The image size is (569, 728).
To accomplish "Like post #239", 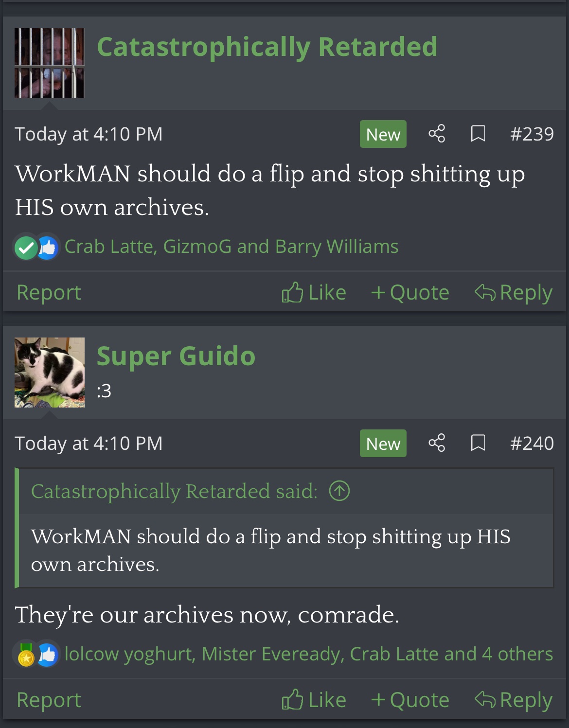I will pyautogui.click(x=314, y=292).
